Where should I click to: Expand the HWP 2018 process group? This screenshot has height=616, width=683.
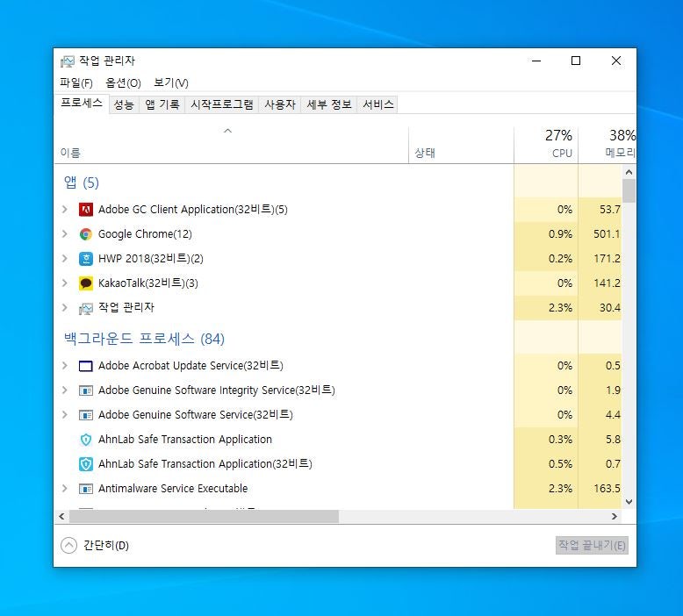tap(65, 259)
